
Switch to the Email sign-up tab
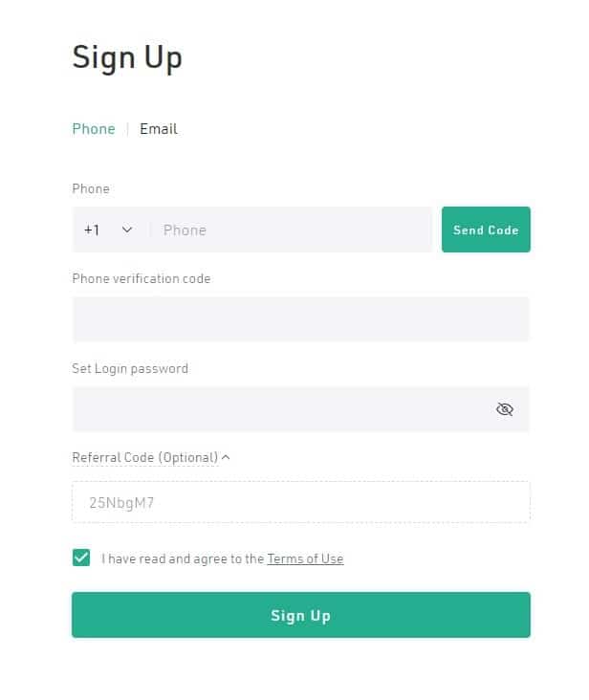(x=159, y=129)
